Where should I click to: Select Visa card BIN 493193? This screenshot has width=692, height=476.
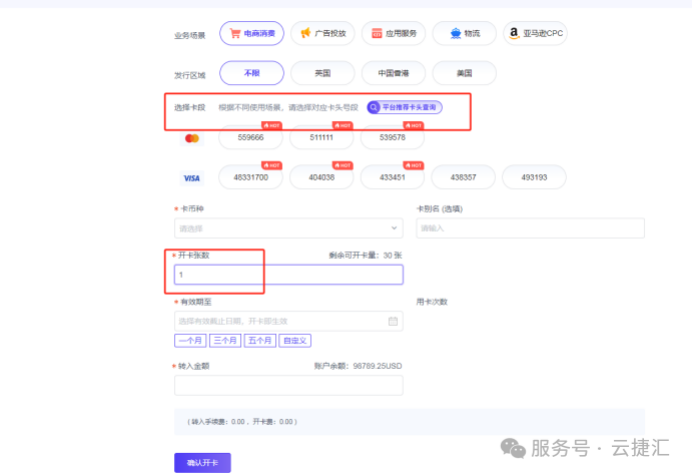pyautogui.click(x=535, y=178)
